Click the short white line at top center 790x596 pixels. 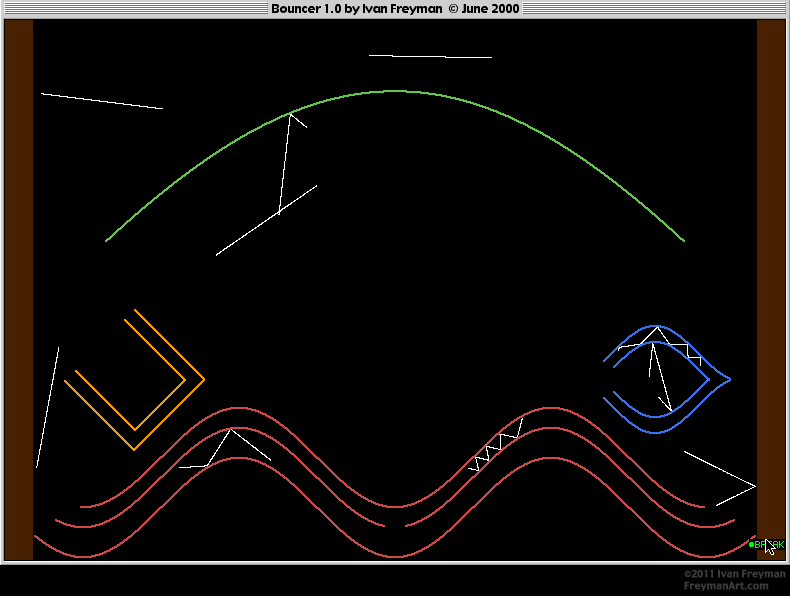430,57
